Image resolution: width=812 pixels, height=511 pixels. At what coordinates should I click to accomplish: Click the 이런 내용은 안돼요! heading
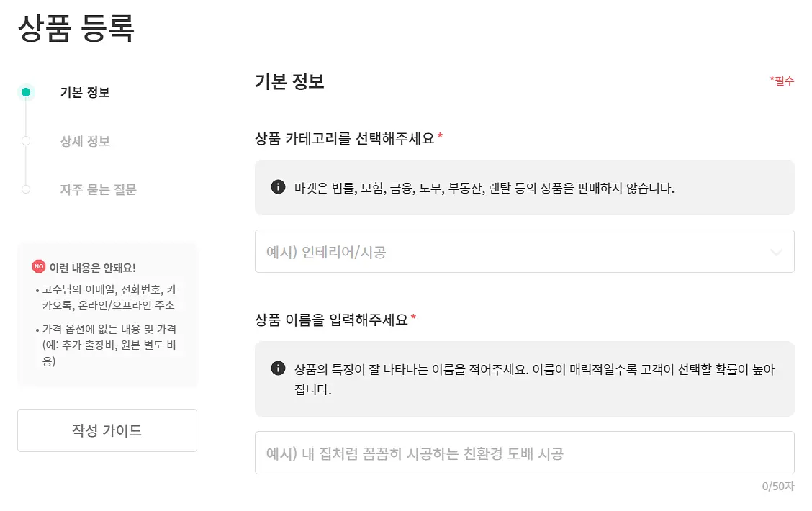[92, 268]
